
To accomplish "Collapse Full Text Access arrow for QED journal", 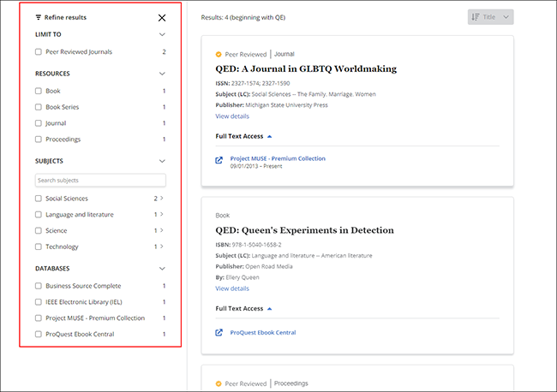I will pos(270,137).
